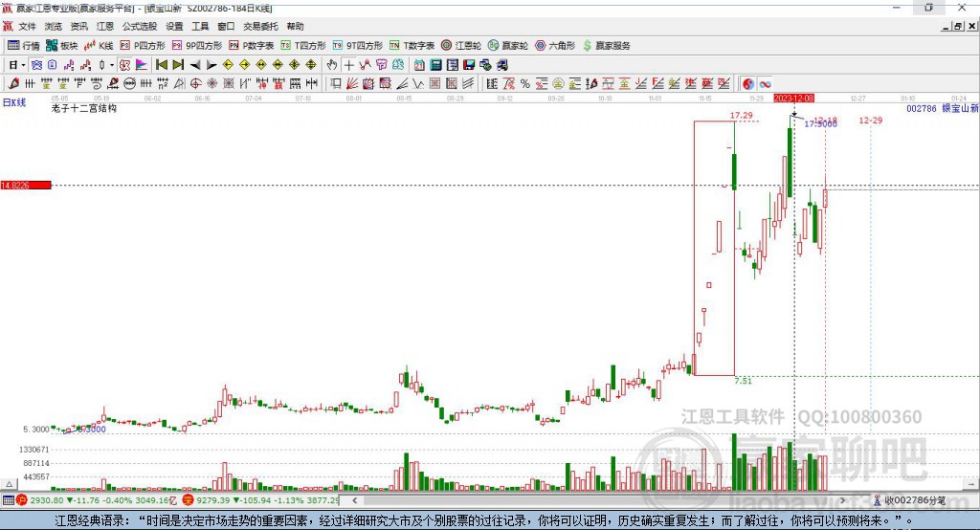This screenshot has width=980, height=530.
Task: Click the circled 金 golden ratio icon
Action: [558, 84]
